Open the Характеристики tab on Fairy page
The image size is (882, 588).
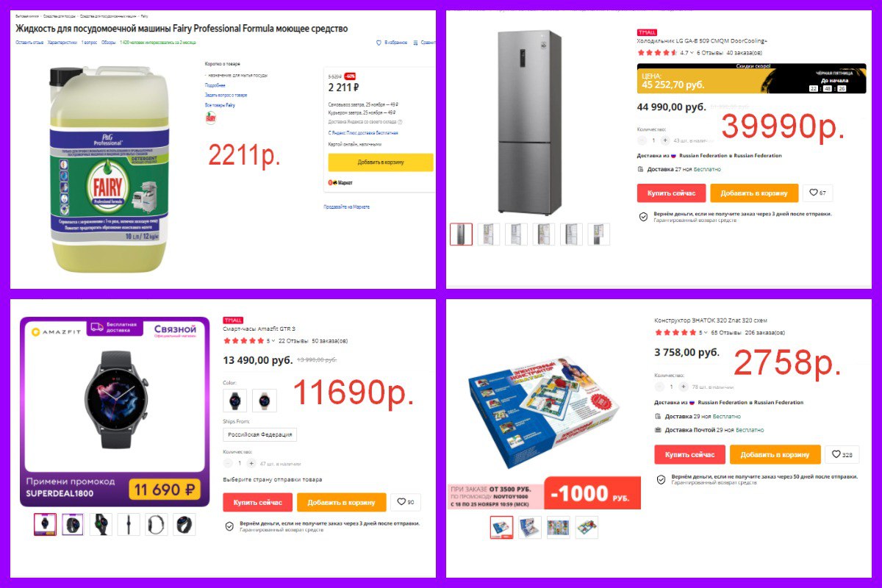tap(62, 43)
